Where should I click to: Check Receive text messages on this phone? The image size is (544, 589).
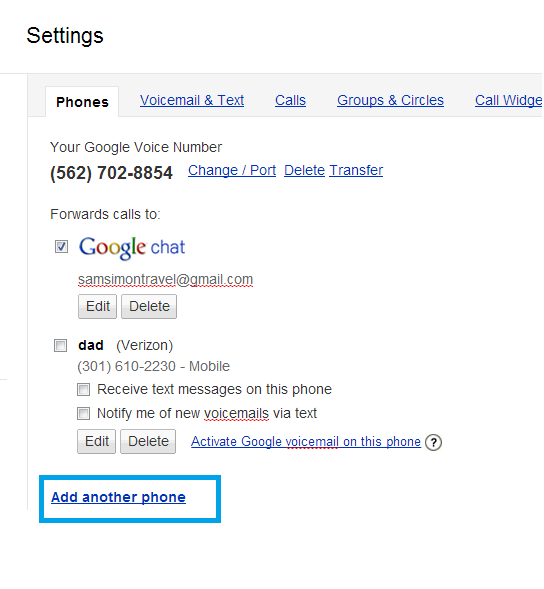click(x=83, y=390)
